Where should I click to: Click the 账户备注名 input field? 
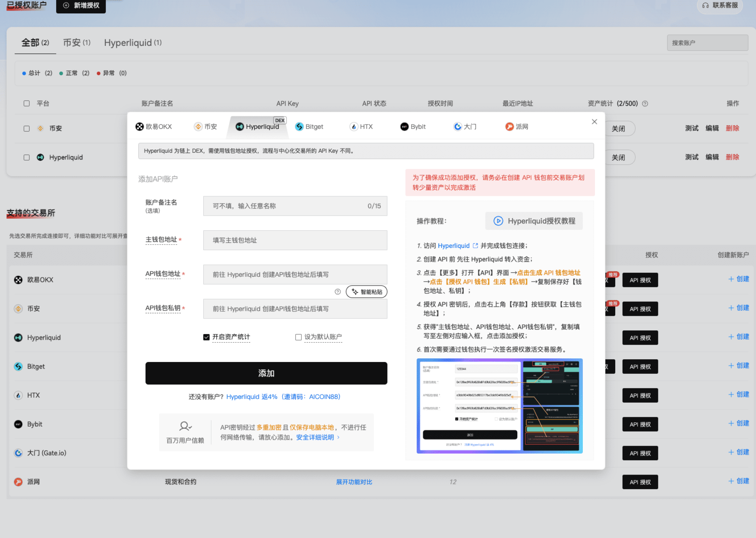[295, 206]
